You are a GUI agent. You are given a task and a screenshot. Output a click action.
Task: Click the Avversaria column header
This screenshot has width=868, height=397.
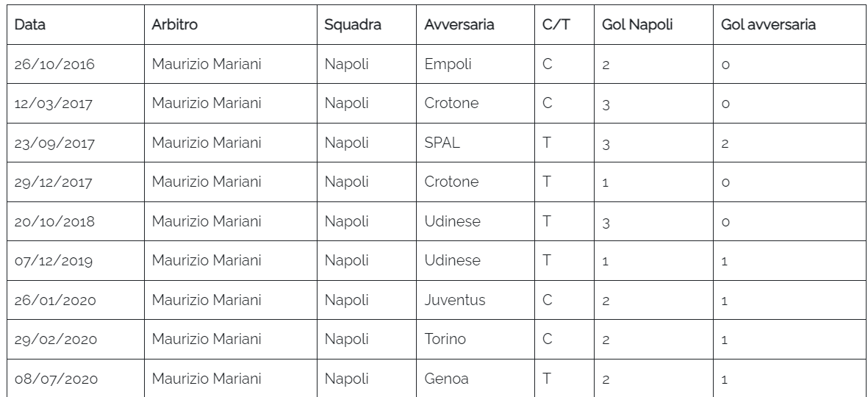(459, 24)
